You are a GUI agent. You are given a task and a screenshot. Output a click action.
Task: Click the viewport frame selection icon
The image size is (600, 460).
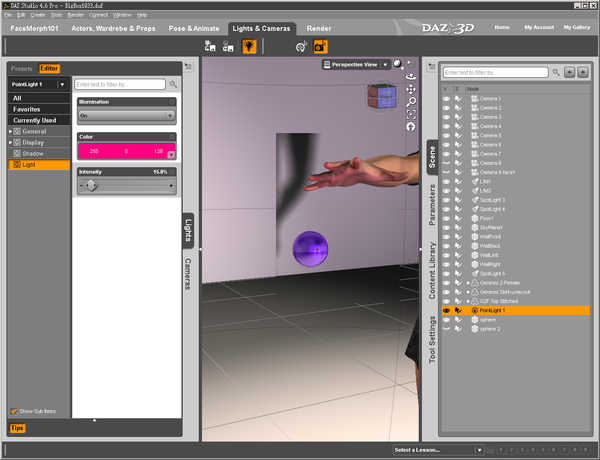pos(411,114)
